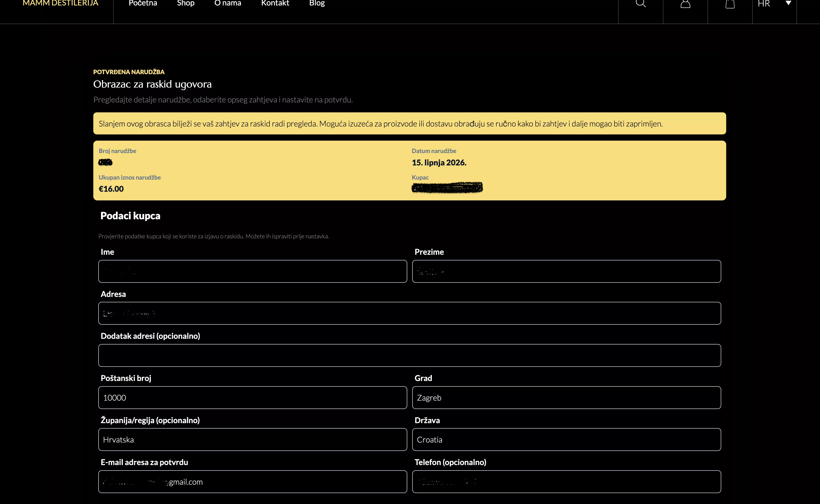
Task: Focus the Ime input field
Action: (x=252, y=271)
